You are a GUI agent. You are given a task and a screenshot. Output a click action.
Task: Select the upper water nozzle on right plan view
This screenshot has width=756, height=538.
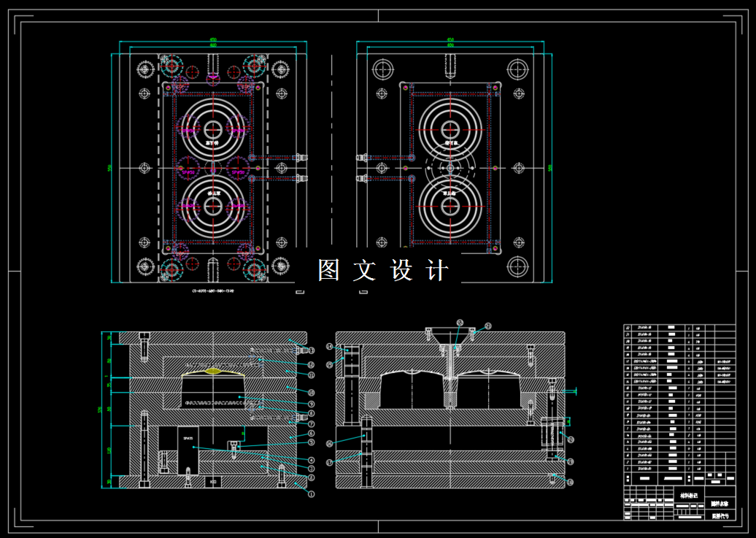click(x=363, y=157)
